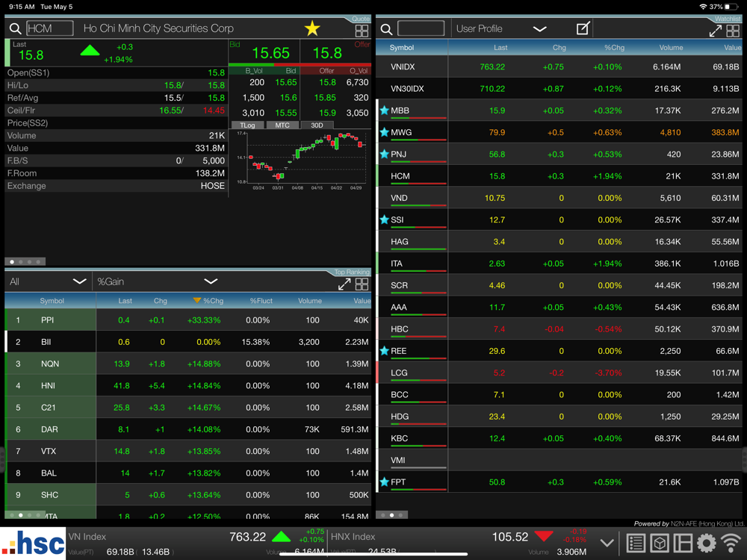Check the battery indicator in status bar
The image size is (747, 560).
click(731, 7)
